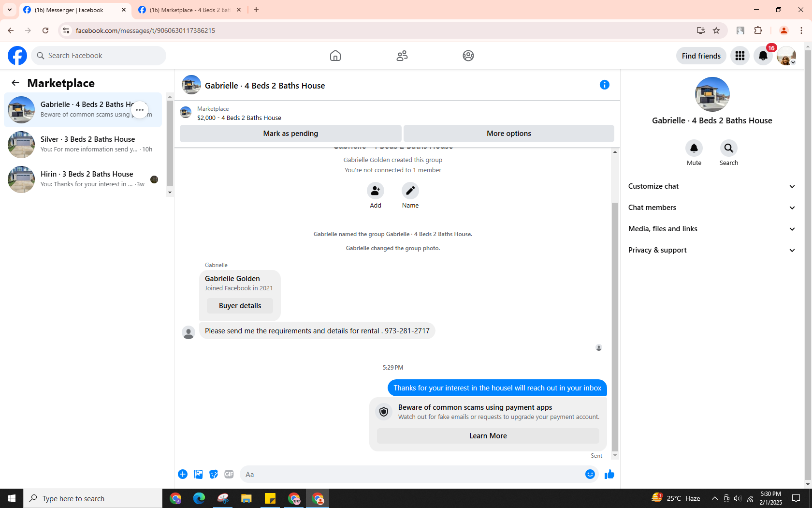Image resolution: width=812 pixels, height=508 pixels.
Task: Focus the Search Facebook field
Action: pyautogui.click(x=99, y=56)
